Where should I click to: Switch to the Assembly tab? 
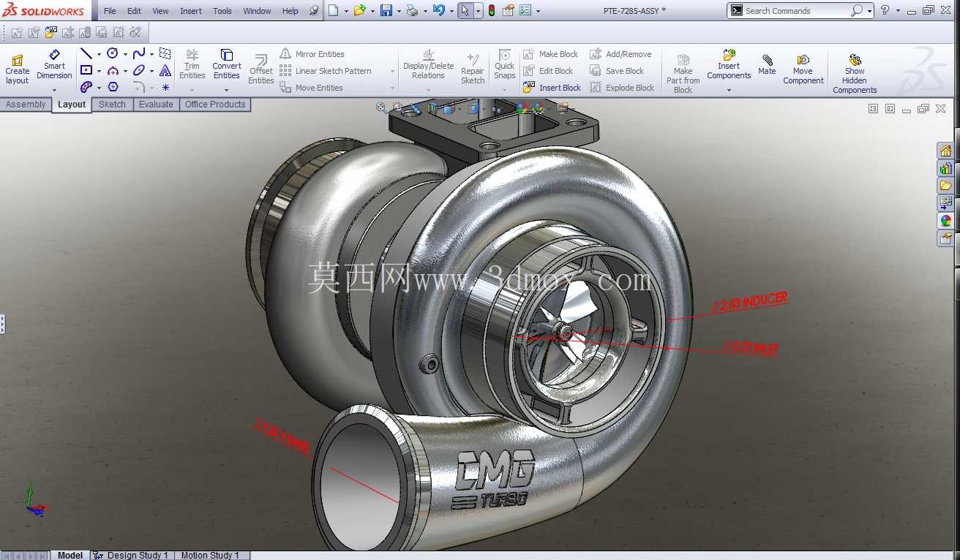click(x=26, y=105)
